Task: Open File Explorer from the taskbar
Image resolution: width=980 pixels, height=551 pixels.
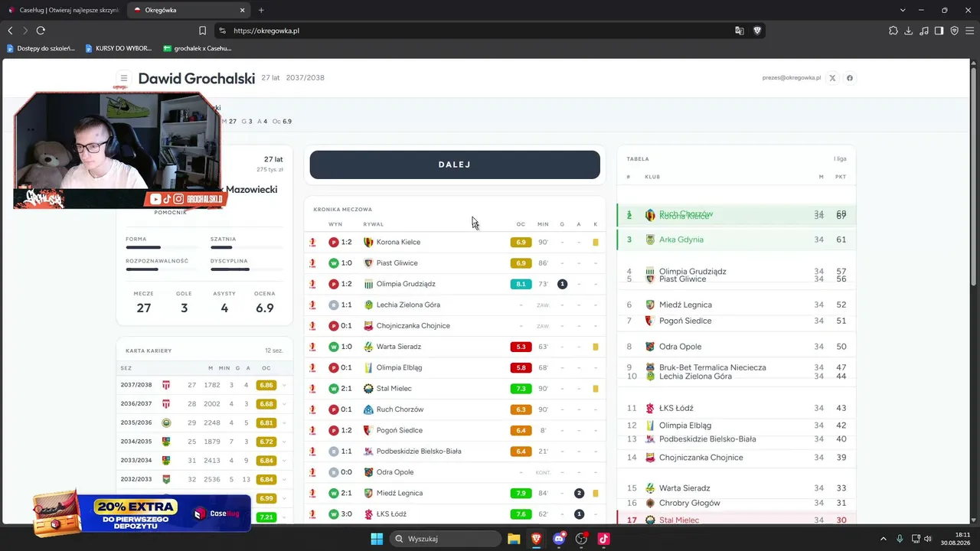Action: 513,539
